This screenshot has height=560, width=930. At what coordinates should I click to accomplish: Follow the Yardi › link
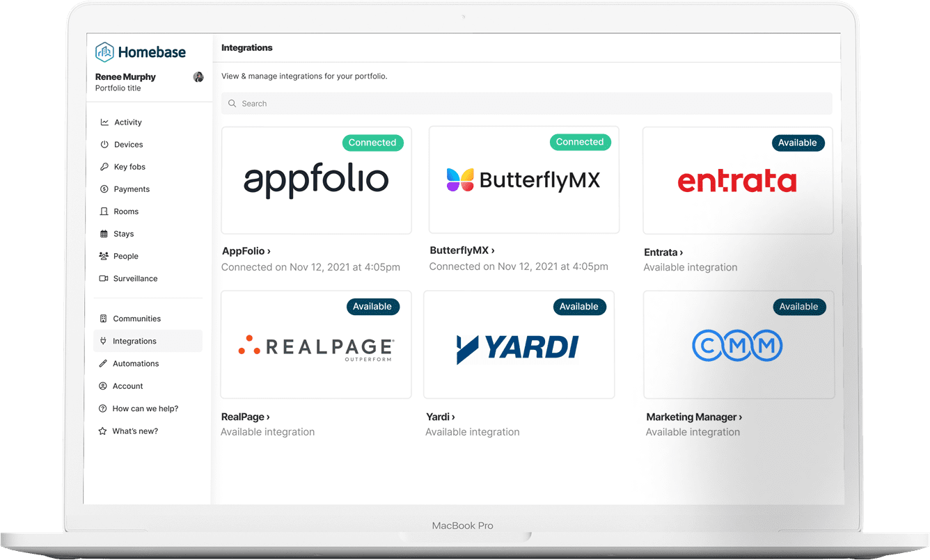pyautogui.click(x=441, y=417)
